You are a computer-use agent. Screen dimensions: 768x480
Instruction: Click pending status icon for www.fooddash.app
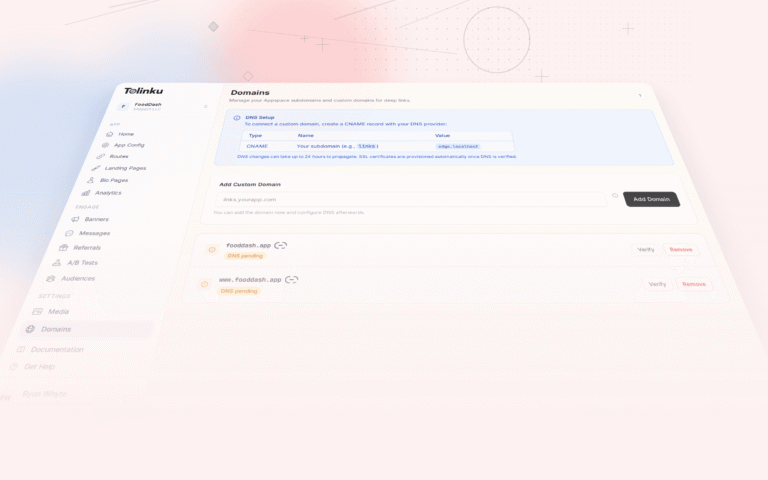click(x=204, y=284)
